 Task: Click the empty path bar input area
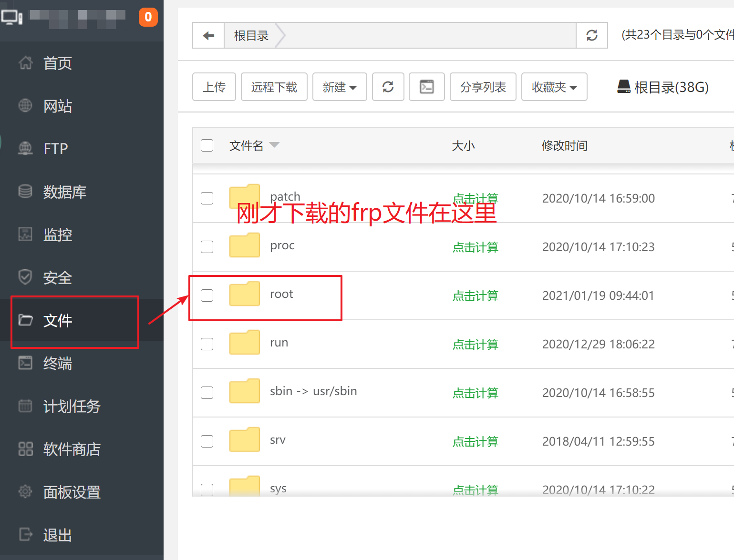(431, 35)
